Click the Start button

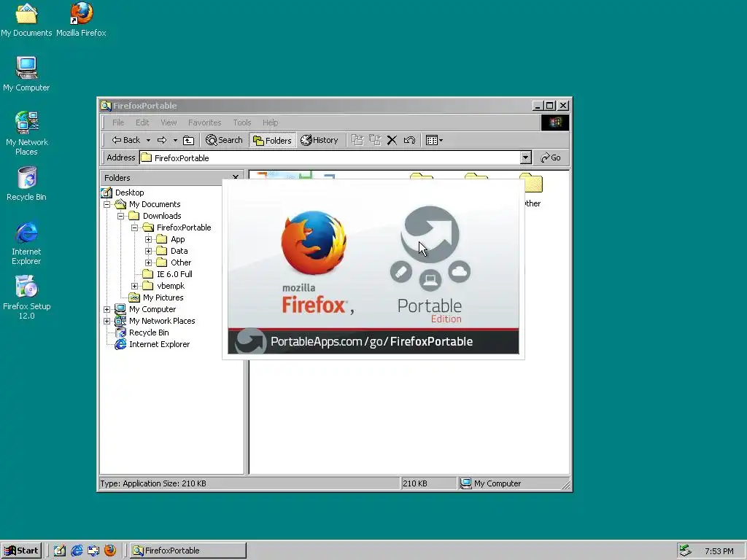[x=21, y=551]
